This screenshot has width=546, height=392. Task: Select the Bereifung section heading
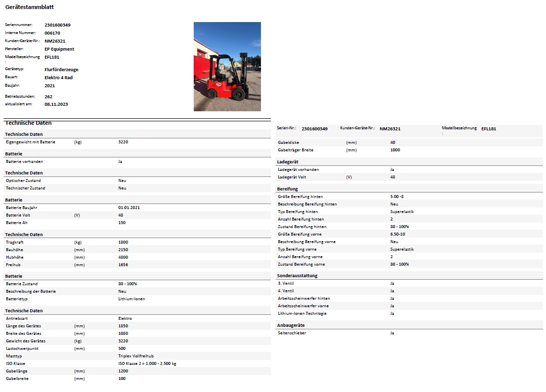click(x=288, y=189)
